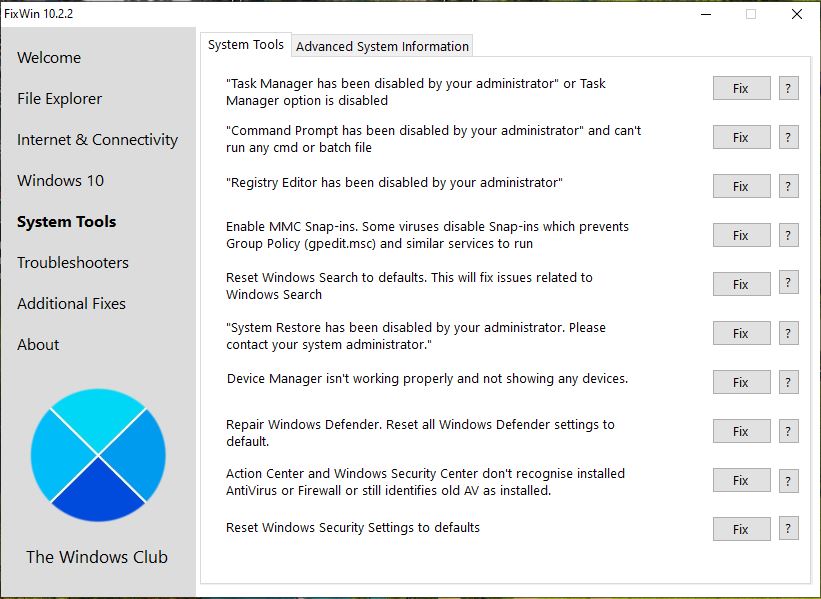Open help for MMC Snap-ins fix

click(x=788, y=235)
